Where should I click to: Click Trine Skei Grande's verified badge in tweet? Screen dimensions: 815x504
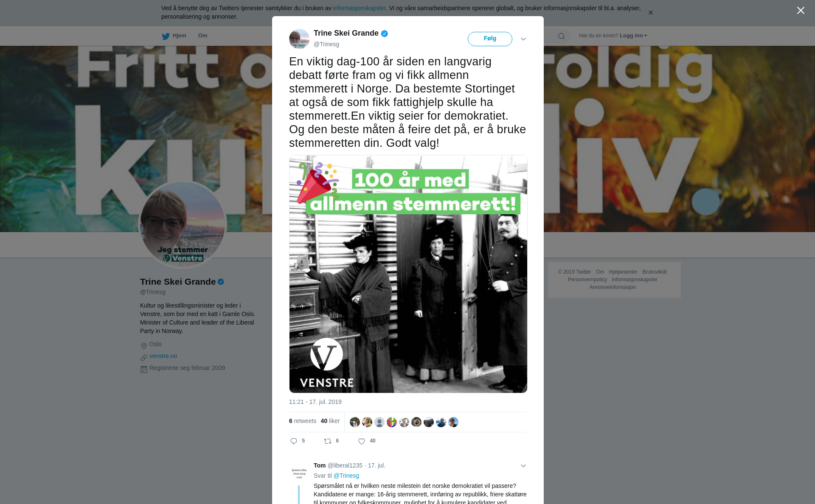pyautogui.click(x=385, y=34)
